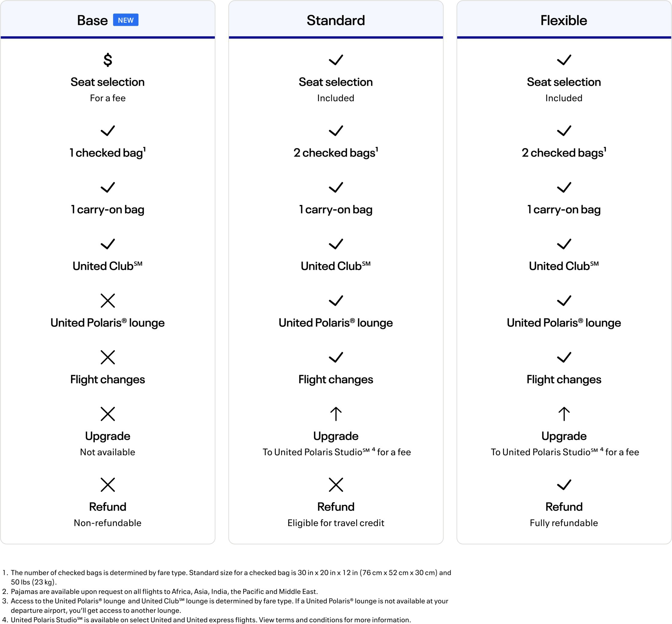The width and height of the screenshot is (672, 624).
Task: Click the dollar sign icon under Base
Action: [x=108, y=60]
